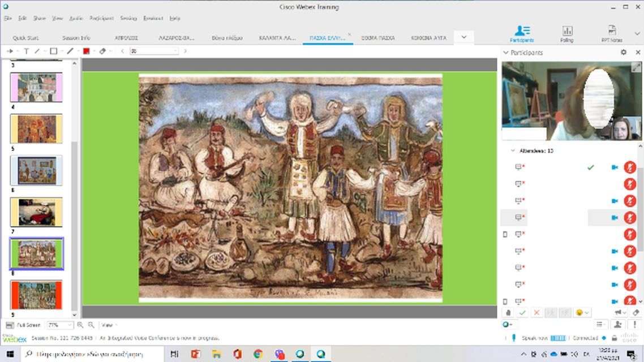Select the pointer arrow annotation tool
644x362 pixels.
pos(10,51)
